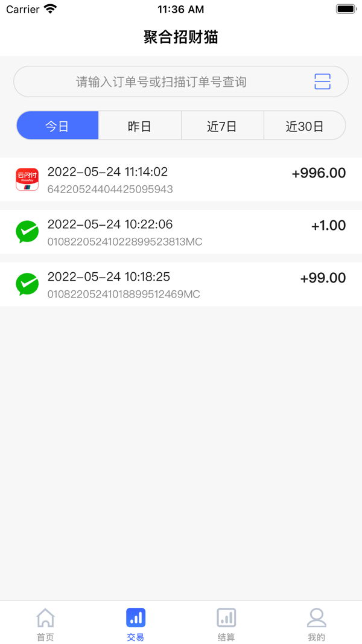Click the +996.00 amount
362x644 pixels.
[x=319, y=173]
